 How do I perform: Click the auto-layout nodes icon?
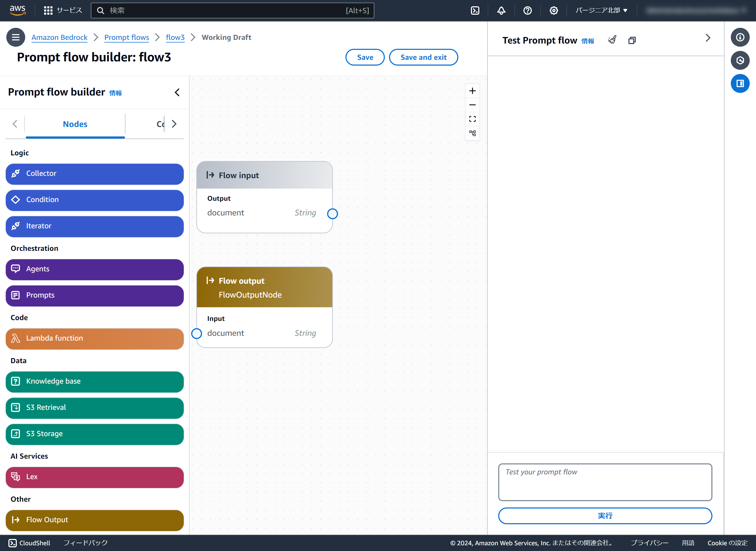coord(472,133)
